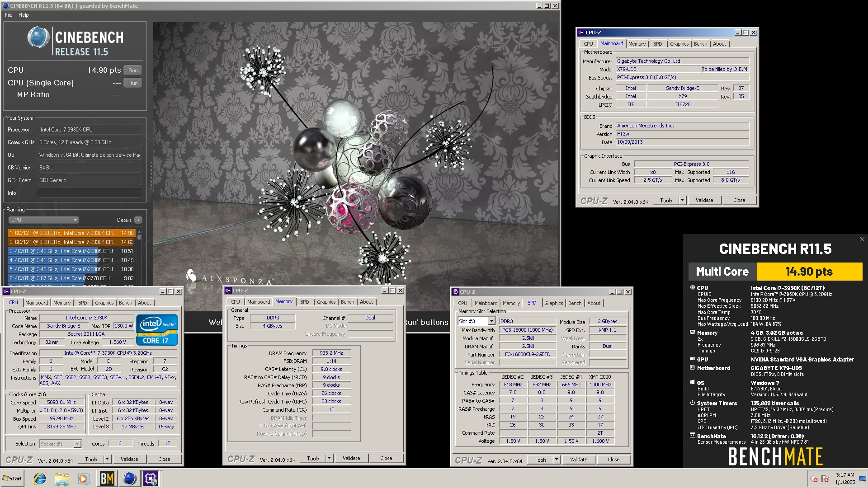The width and height of the screenshot is (868, 488).
Task: Click the BenchMate Memory section icon
Action: pyautogui.click(x=692, y=333)
